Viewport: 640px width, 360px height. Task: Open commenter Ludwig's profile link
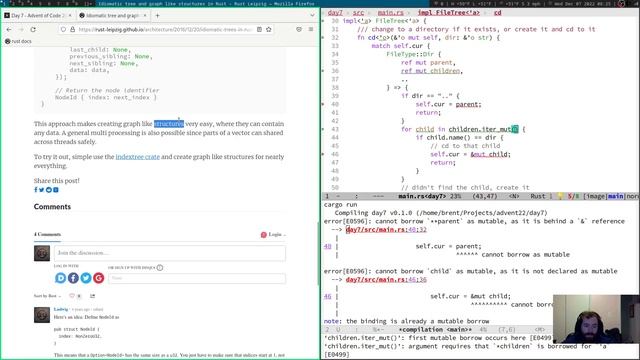pyautogui.click(x=61, y=309)
